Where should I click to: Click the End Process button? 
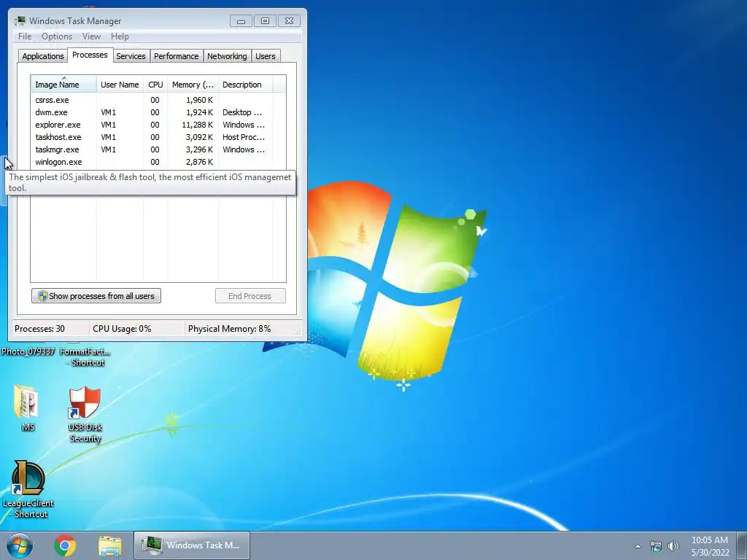click(x=250, y=296)
